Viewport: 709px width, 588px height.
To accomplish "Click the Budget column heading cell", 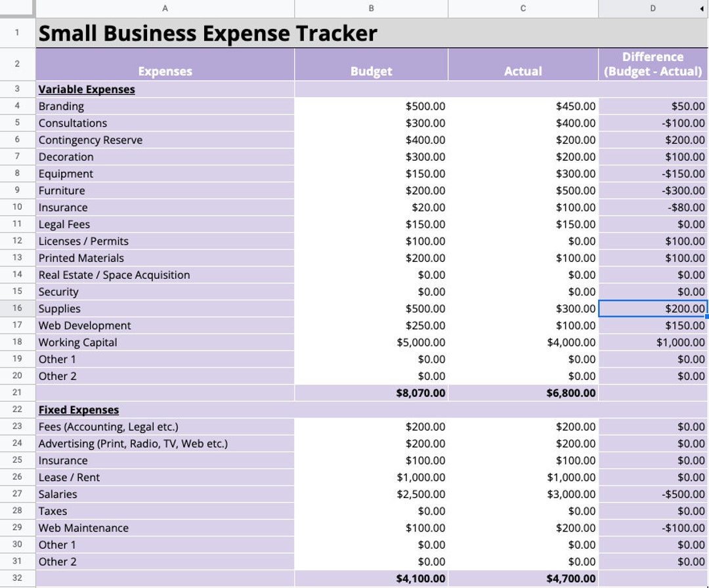I will tap(371, 64).
